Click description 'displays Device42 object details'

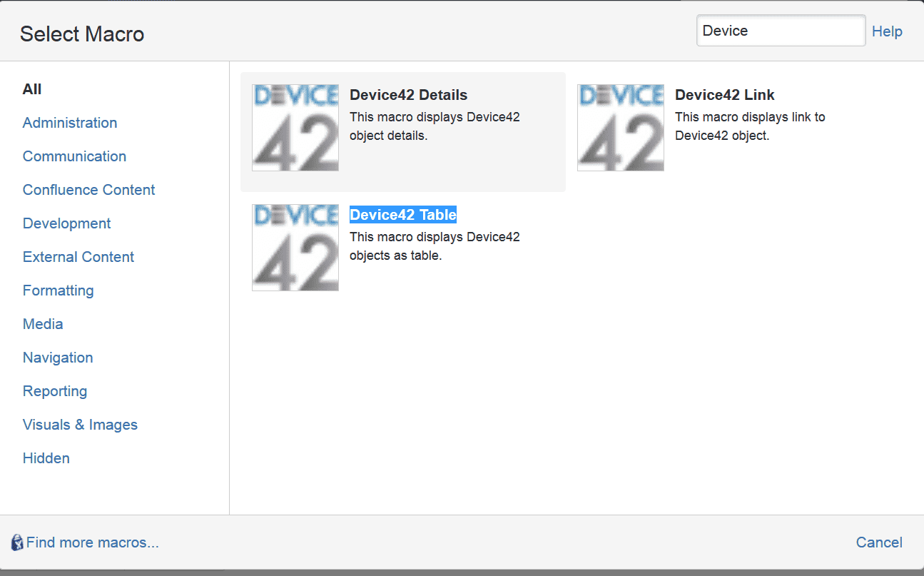435,126
